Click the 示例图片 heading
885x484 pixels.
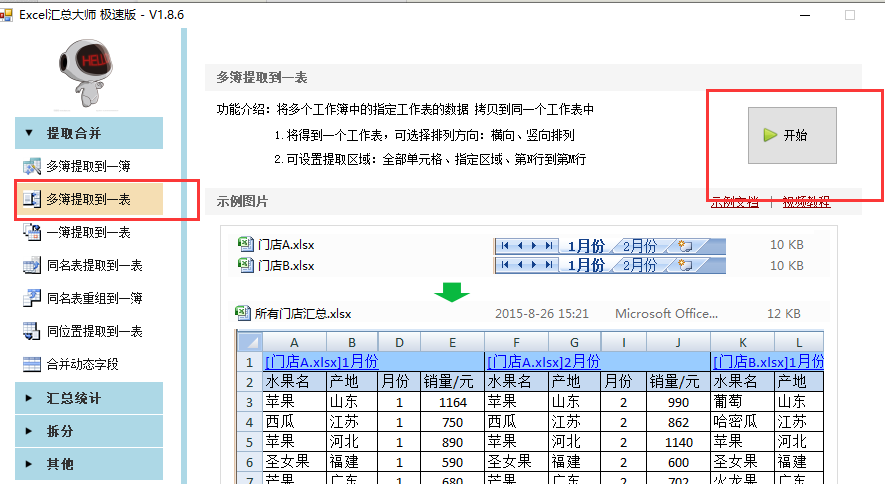pyautogui.click(x=242, y=201)
